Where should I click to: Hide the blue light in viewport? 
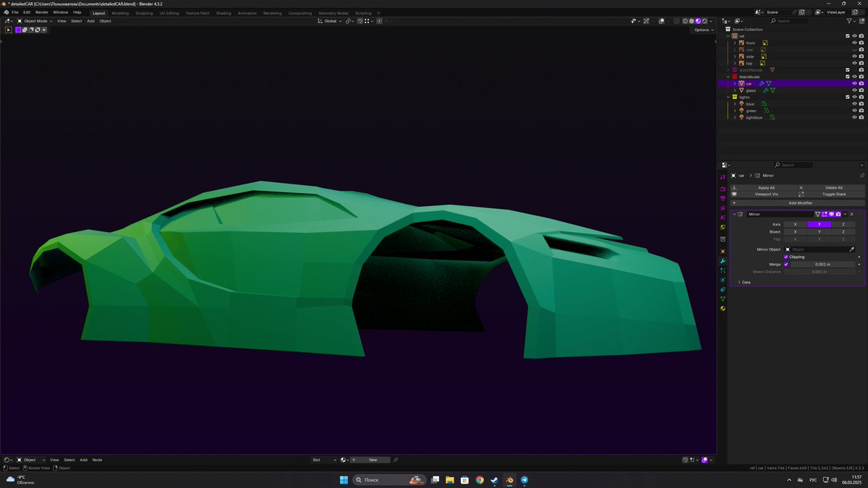coord(854,104)
